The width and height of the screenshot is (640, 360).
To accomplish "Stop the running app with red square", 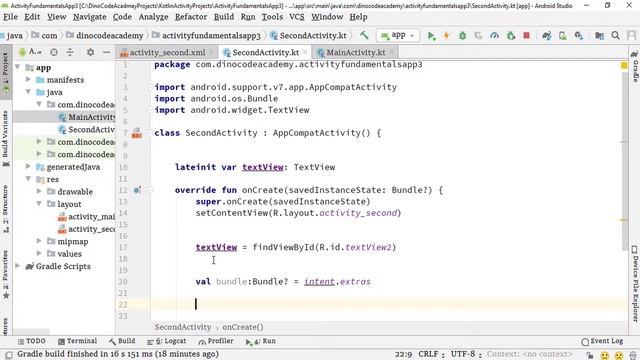I will point(527,36).
